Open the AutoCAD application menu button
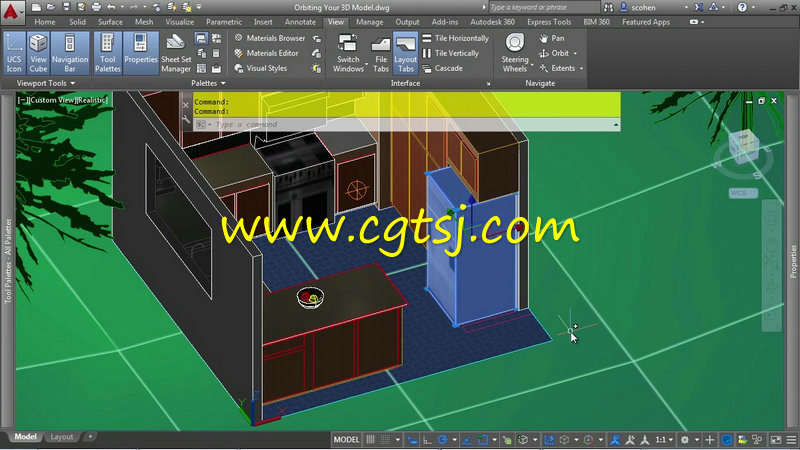The image size is (800, 450). coord(11,12)
